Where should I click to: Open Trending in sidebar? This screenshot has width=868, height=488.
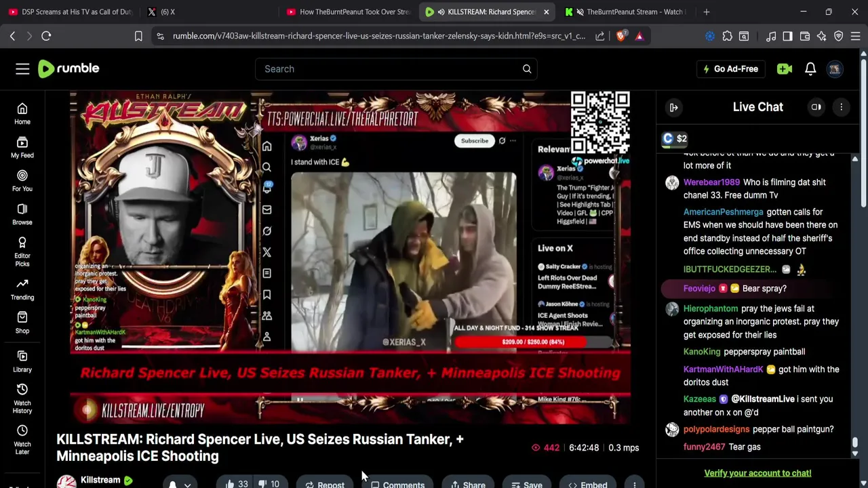(22, 289)
